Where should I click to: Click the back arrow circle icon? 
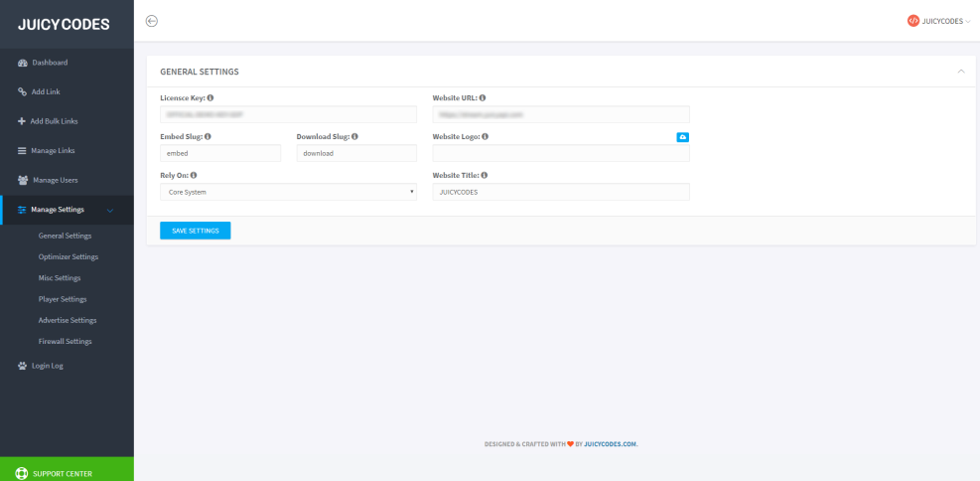(x=151, y=21)
